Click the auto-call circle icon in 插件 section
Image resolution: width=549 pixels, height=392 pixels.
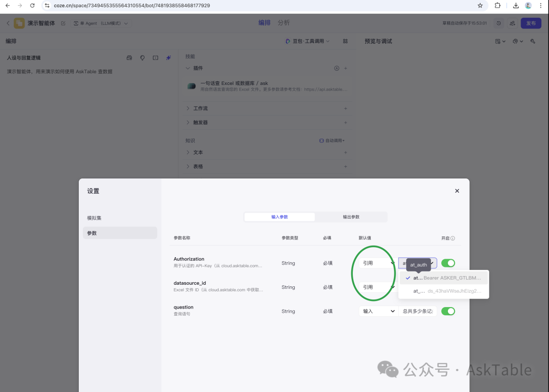click(x=336, y=68)
